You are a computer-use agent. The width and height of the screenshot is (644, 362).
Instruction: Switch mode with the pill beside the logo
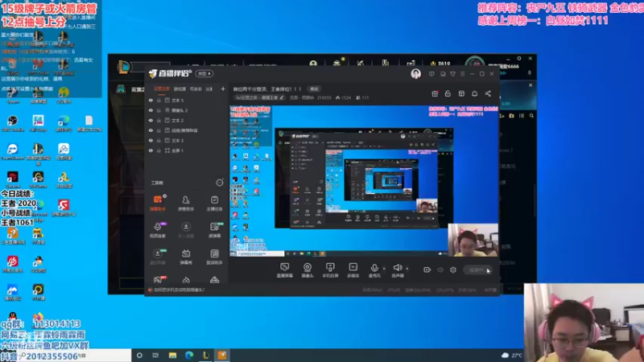coord(204,73)
